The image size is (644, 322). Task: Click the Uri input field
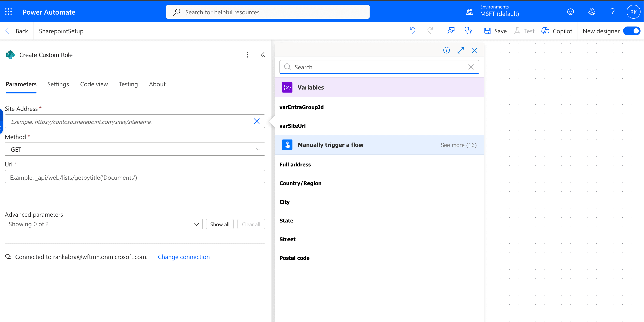pos(135,177)
